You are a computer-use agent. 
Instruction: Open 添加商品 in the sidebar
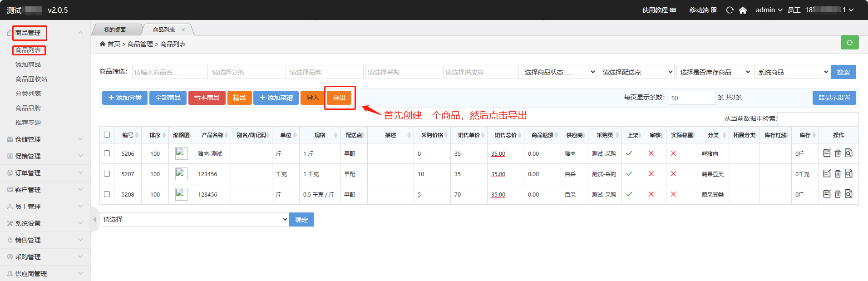(x=28, y=64)
